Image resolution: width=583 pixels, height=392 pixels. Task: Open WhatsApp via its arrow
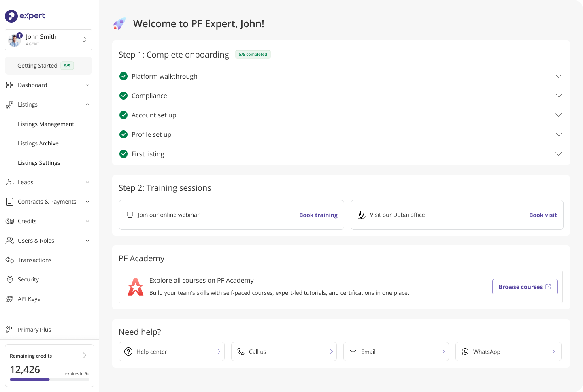tap(553, 352)
